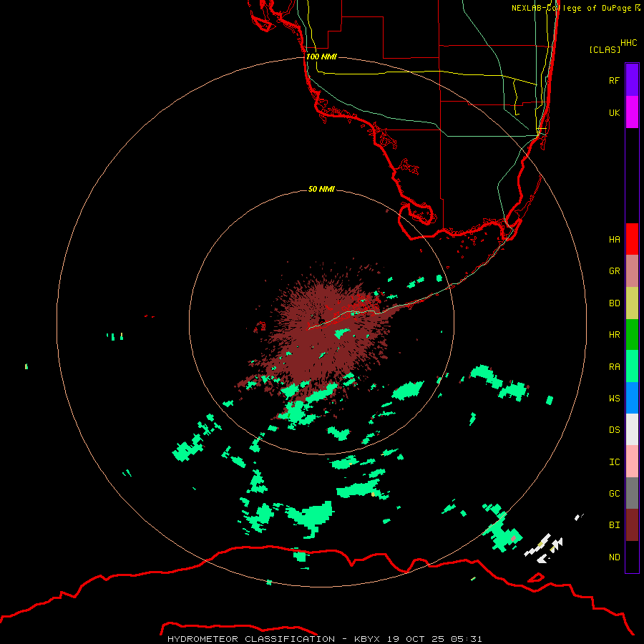The image size is (644, 644).
Task: Select the GR pink legend swatch
Action: (x=632, y=271)
